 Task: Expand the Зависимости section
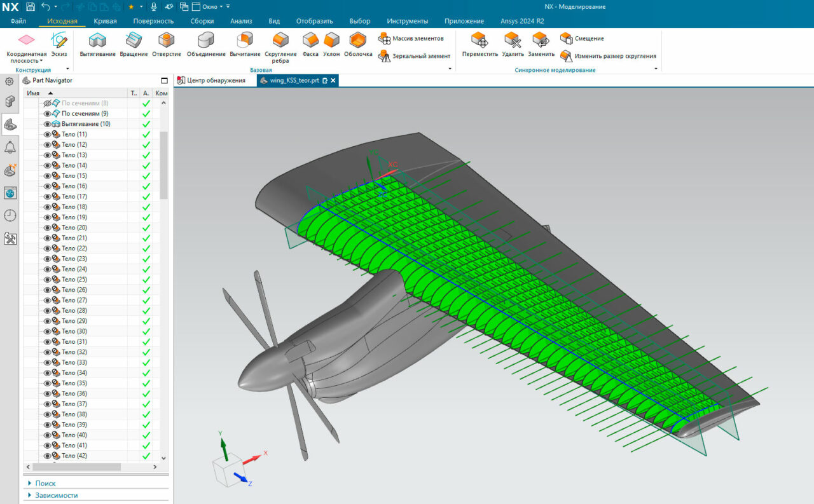pyautogui.click(x=56, y=495)
